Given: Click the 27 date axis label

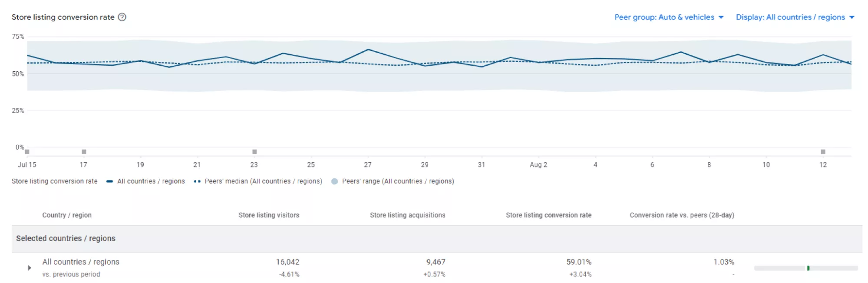Looking at the screenshot, I should click(368, 165).
